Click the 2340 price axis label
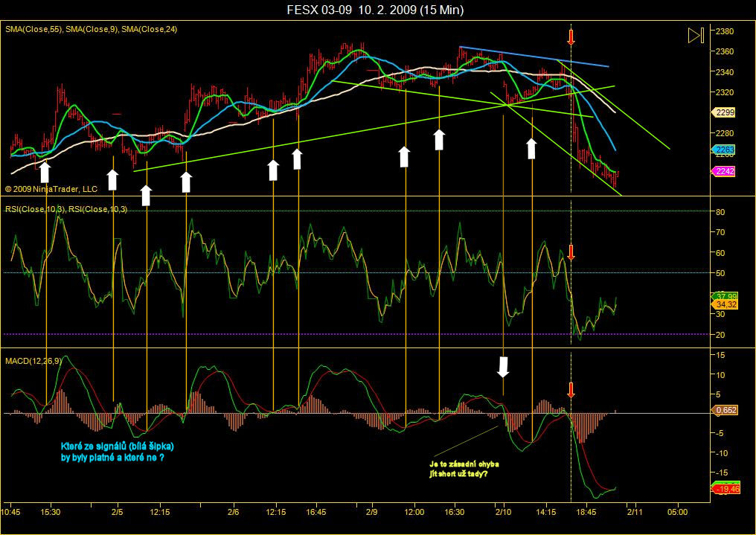This screenshot has height=535, width=756. click(x=725, y=72)
